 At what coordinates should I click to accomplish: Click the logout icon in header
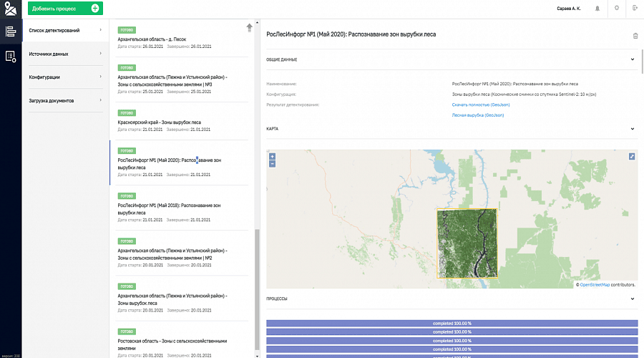[x=635, y=9]
